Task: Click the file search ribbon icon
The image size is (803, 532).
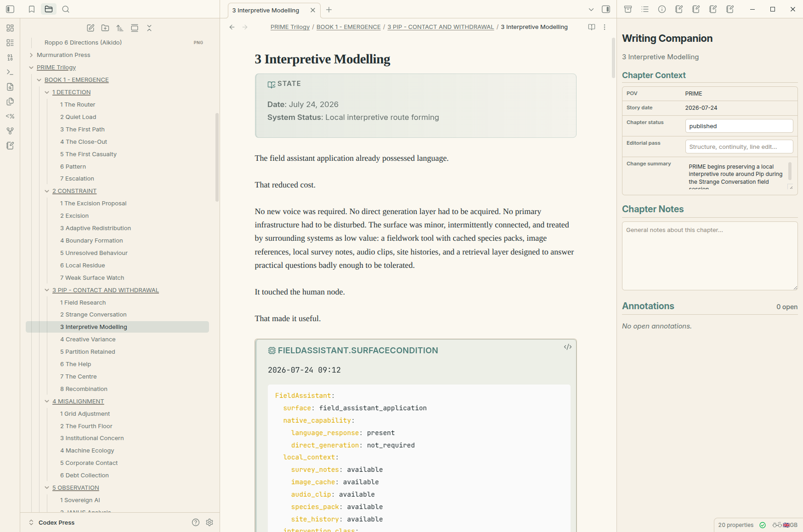Action: coord(10,87)
